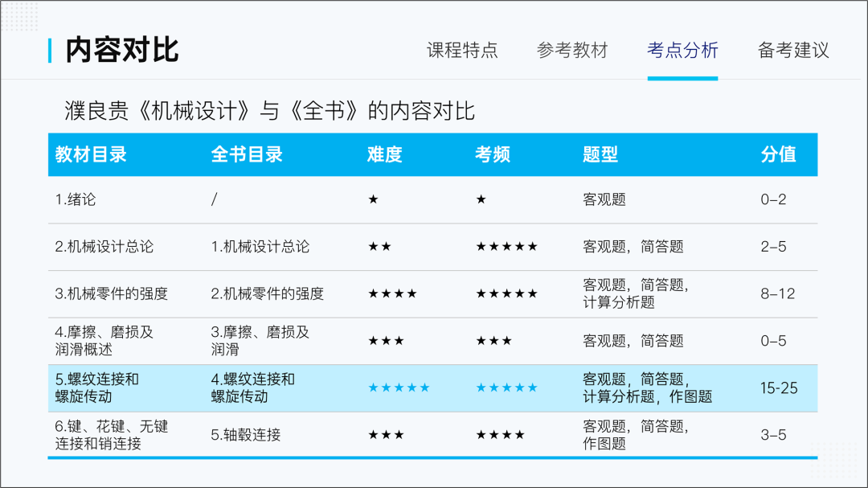Click three-star frequency in 摩擦、磨损 row
Screen dimensions: 868x488
click(494, 341)
